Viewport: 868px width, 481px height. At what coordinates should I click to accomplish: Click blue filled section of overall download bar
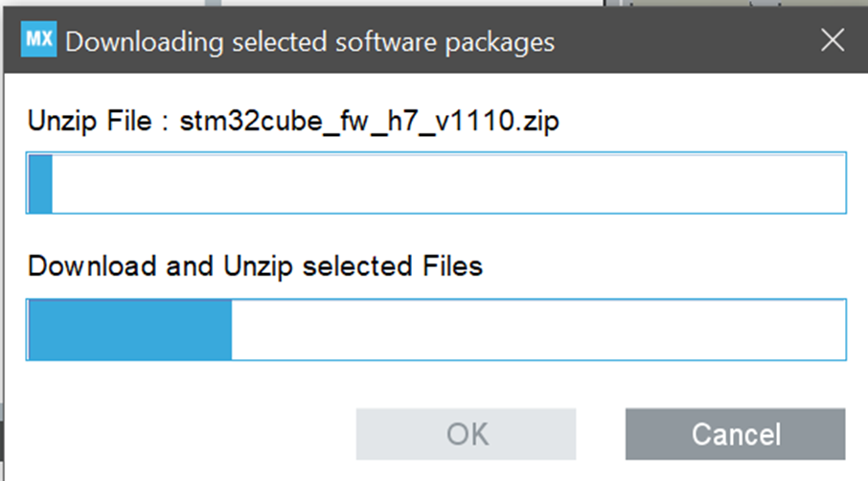(129, 331)
